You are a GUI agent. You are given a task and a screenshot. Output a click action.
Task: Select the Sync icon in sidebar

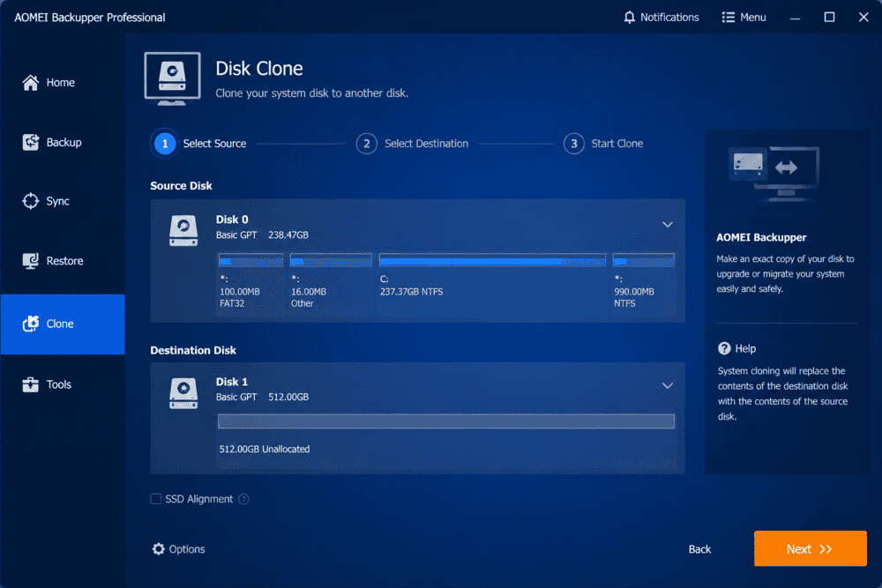pos(30,201)
